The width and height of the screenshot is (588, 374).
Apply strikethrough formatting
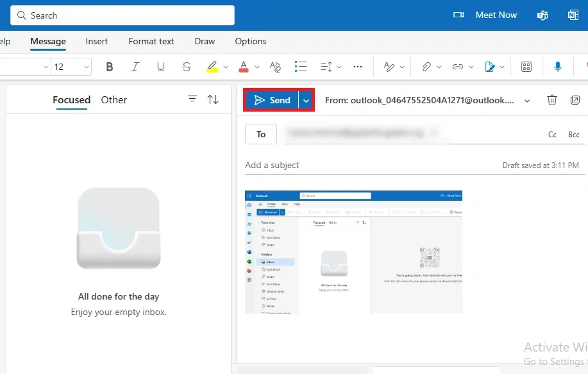pos(186,66)
